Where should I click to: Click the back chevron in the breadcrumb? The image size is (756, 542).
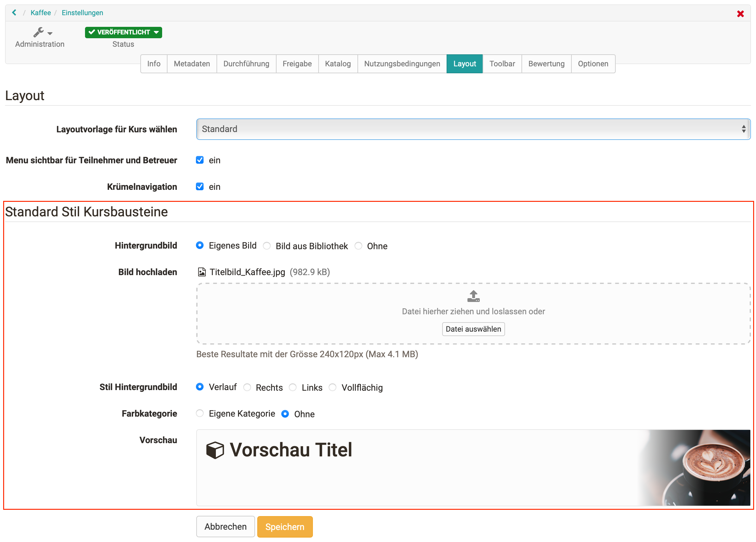(x=14, y=13)
